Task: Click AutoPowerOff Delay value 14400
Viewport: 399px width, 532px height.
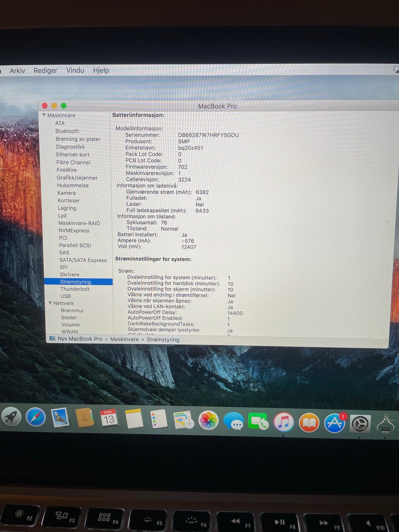Action: (235, 313)
